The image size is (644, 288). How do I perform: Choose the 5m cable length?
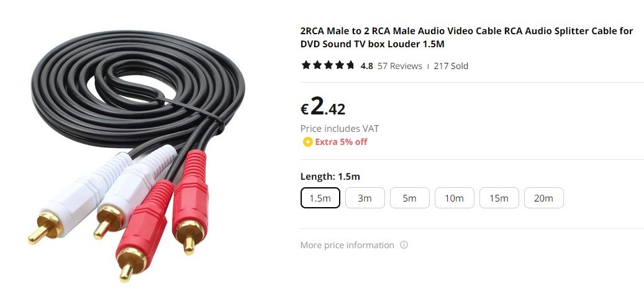click(410, 198)
